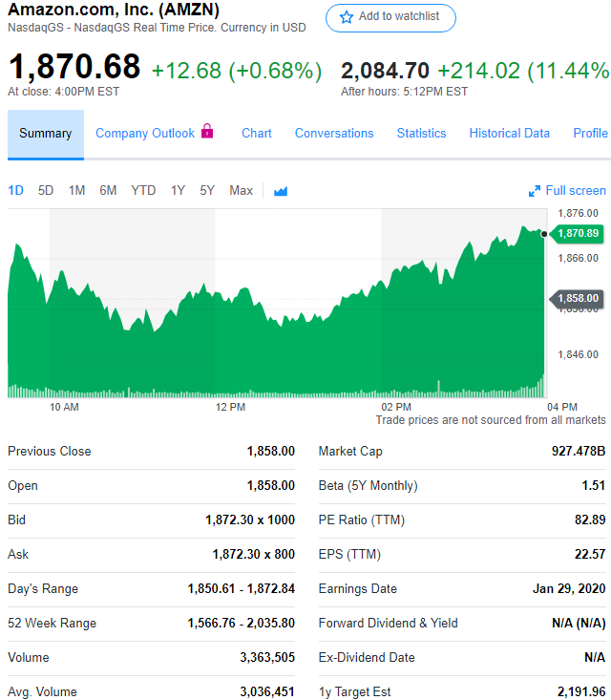Click the green 1,870.89 price marker

[577, 233]
